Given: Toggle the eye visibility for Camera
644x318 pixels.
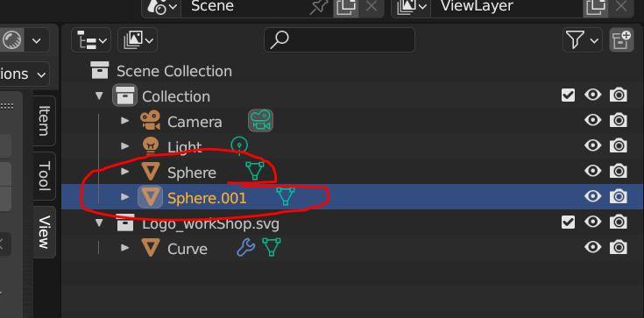Looking at the screenshot, I should point(592,120).
